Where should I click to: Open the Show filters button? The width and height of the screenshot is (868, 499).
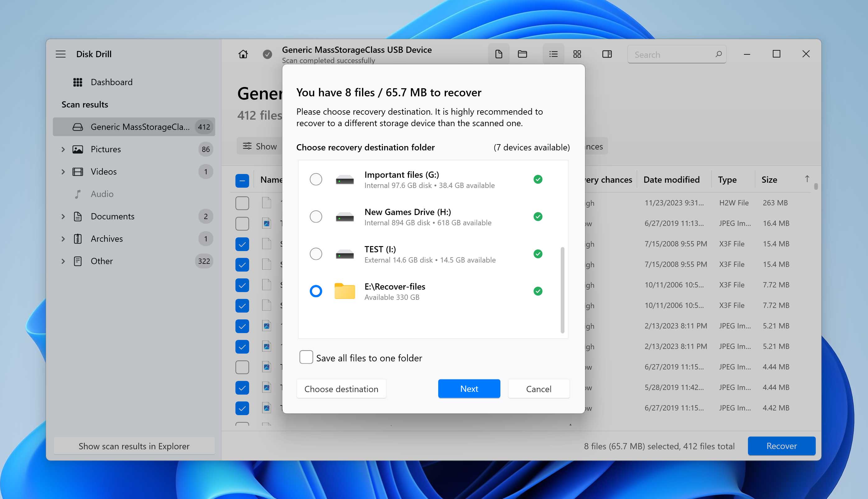point(260,146)
